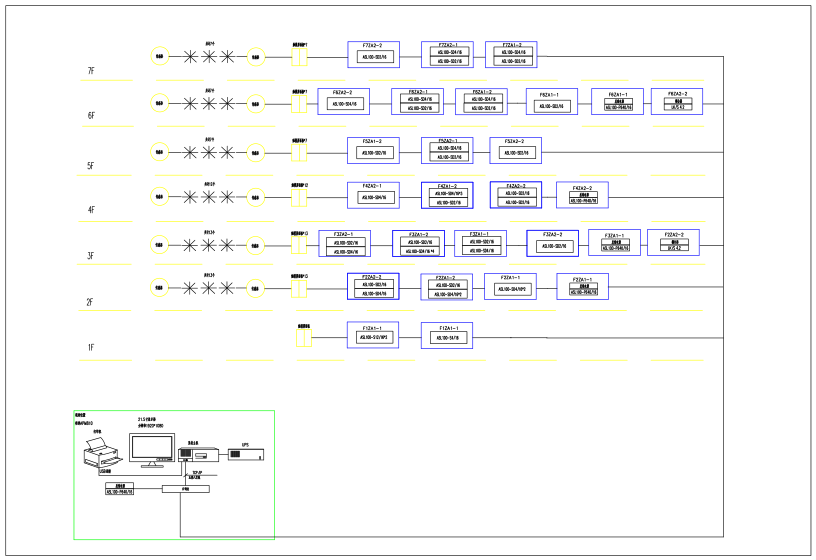
Task: Select the UPS device symbol
Action: [246, 454]
